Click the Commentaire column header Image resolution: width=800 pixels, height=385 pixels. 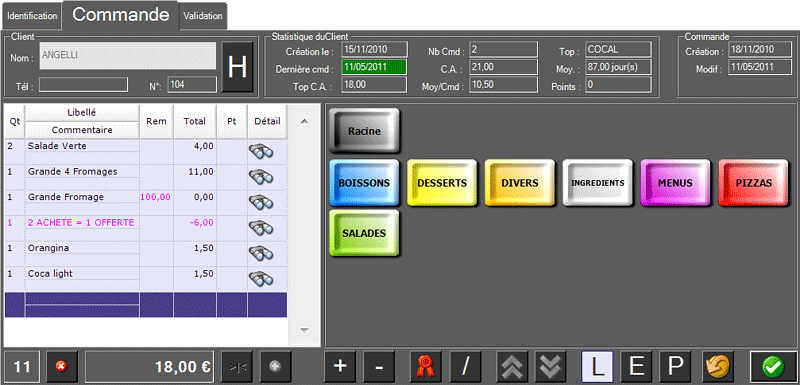click(x=82, y=130)
